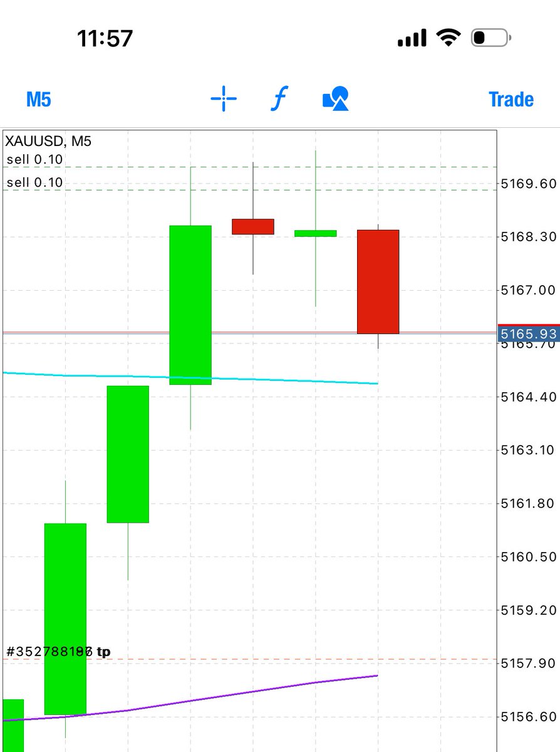The image size is (560, 752).
Task: Tap the status bar clock 11:57
Action: (x=105, y=38)
